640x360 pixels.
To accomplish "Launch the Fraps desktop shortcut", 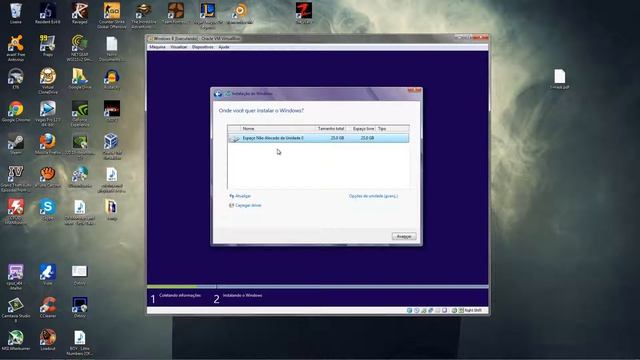I will pos(47,46).
